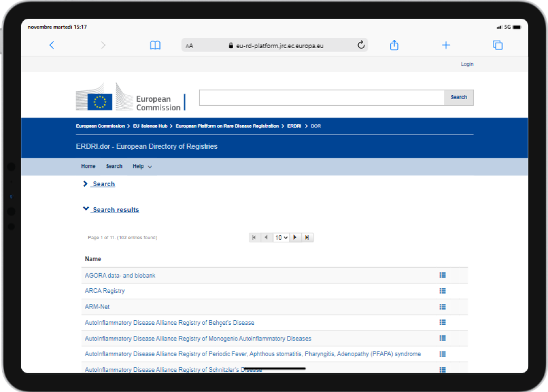
Task: Open Registry of Behçet's Disease entry
Action: (x=169, y=323)
